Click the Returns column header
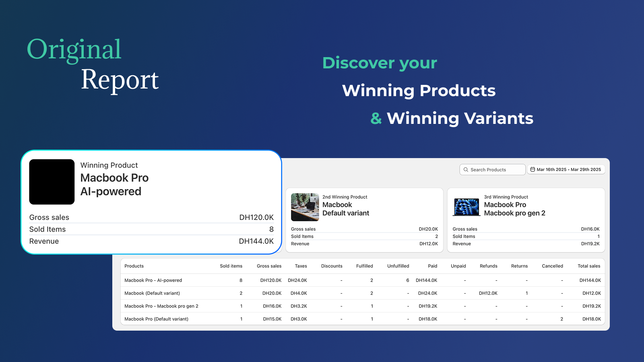Image resolution: width=644 pixels, height=362 pixels. (519, 266)
